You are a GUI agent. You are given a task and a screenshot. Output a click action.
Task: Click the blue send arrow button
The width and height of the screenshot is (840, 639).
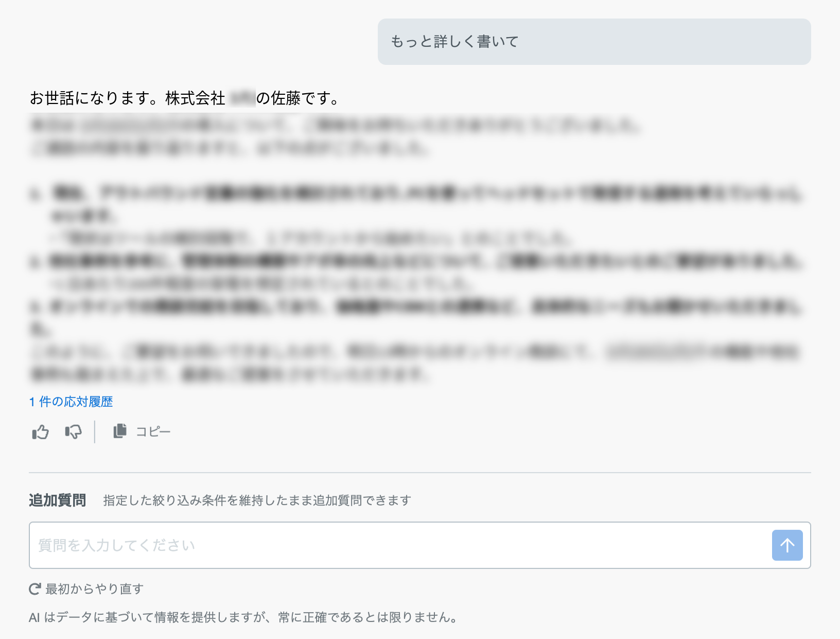(787, 545)
